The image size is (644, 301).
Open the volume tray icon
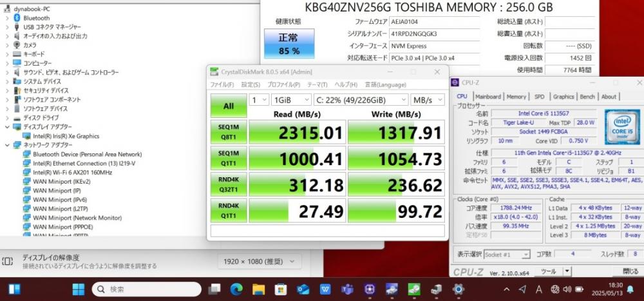tap(567, 289)
